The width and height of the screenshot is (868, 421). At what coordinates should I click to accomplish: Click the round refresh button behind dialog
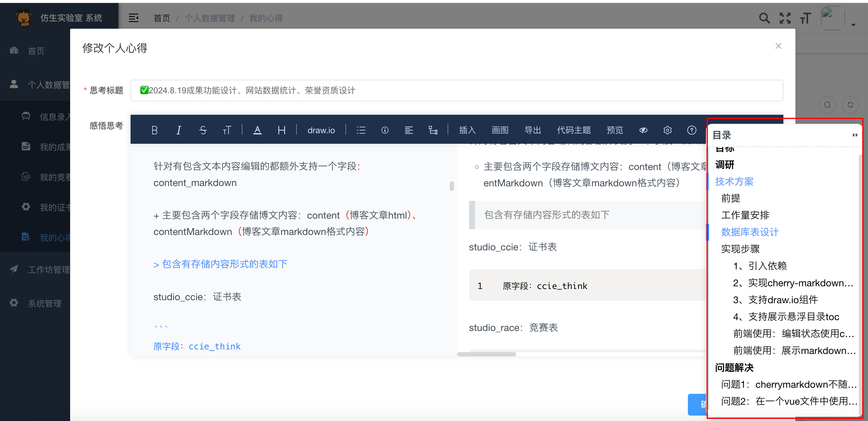pos(850,105)
